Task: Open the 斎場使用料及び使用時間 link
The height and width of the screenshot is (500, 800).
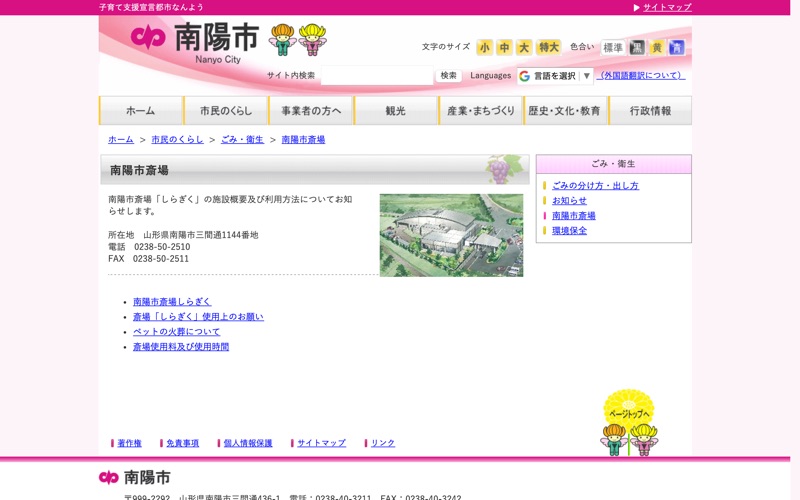Action: click(181, 346)
